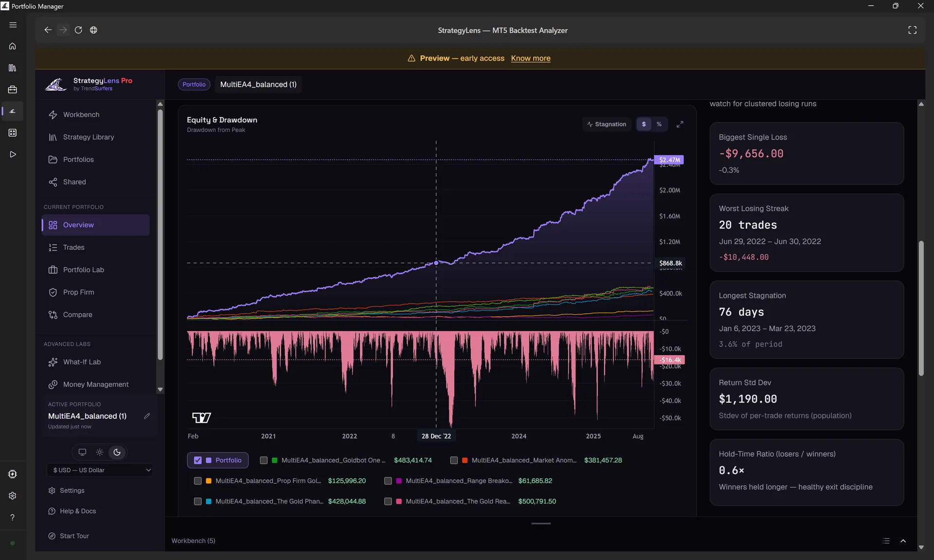The image size is (934, 560).
Task: Go back with the browser back arrow
Action: pos(48,30)
